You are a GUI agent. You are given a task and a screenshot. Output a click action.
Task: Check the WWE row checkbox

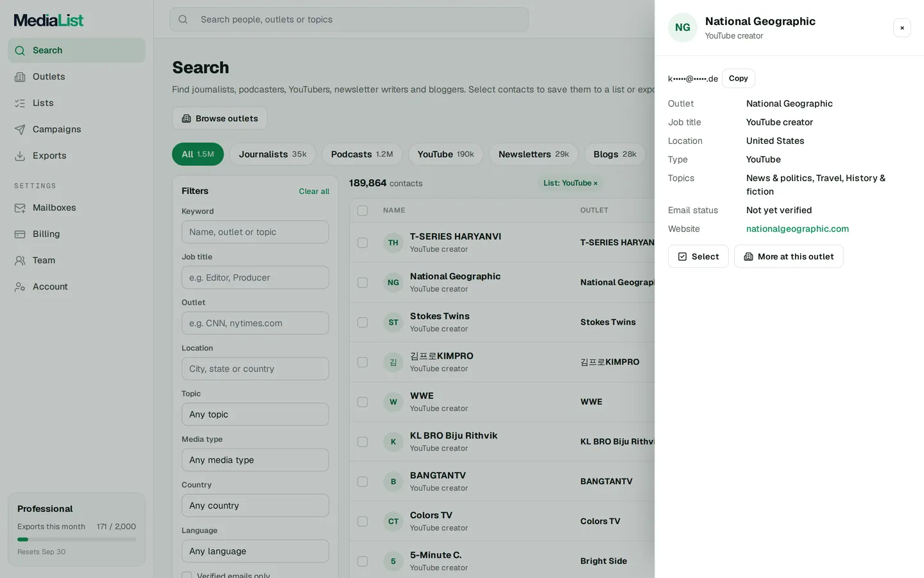pos(363,402)
